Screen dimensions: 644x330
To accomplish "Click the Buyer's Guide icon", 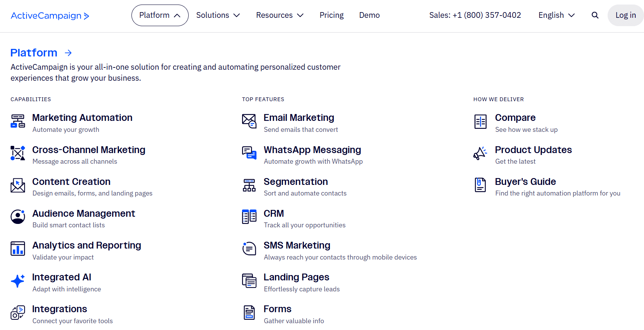I will (x=480, y=185).
